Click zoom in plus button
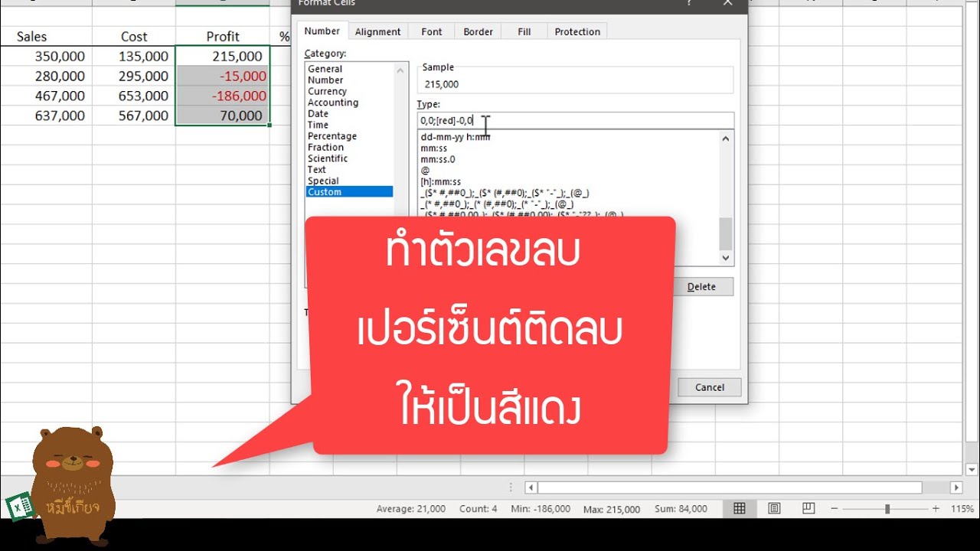Image resolution: width=980 pixels, height=551 pixels. pyautogui.click(x=936, y=508)
